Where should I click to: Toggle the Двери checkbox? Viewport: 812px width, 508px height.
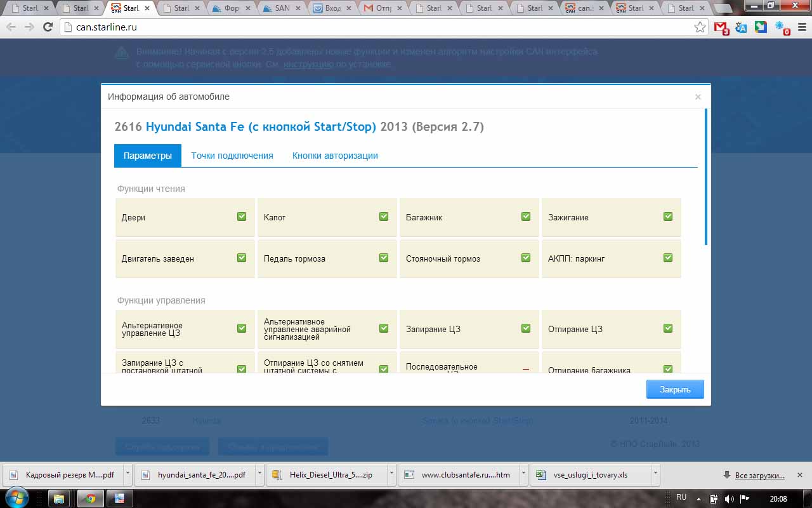(x=242, y=217)
